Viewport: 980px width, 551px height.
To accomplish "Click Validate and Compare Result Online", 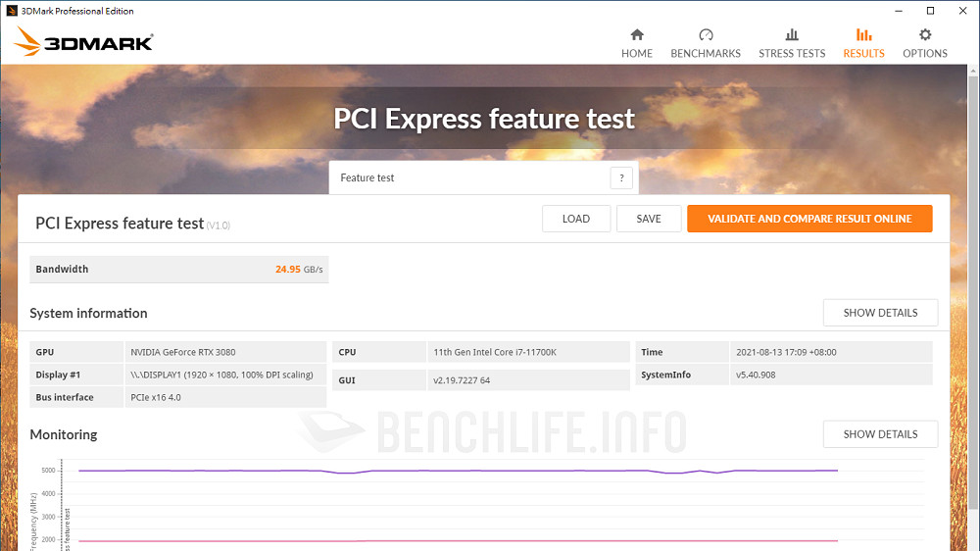I will tap(809, 219).
